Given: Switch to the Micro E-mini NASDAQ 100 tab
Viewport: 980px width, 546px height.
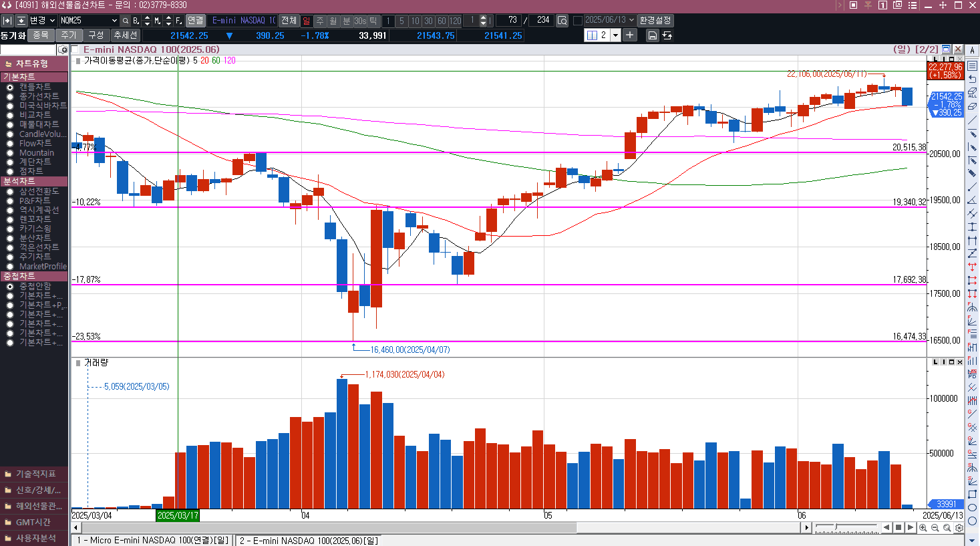Looking at the screenshot, I should coord(152,540).
